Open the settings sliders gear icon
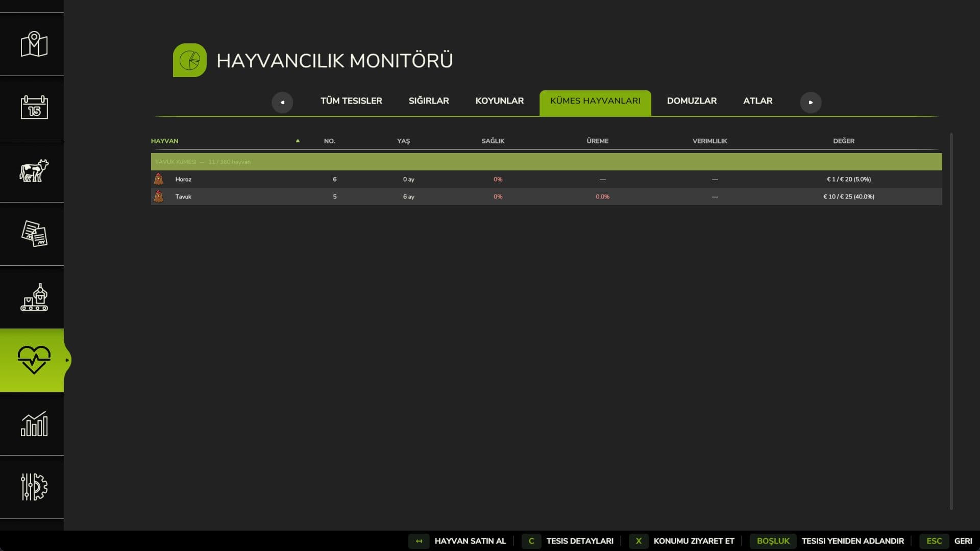980x551 pixels. [34, 487]
